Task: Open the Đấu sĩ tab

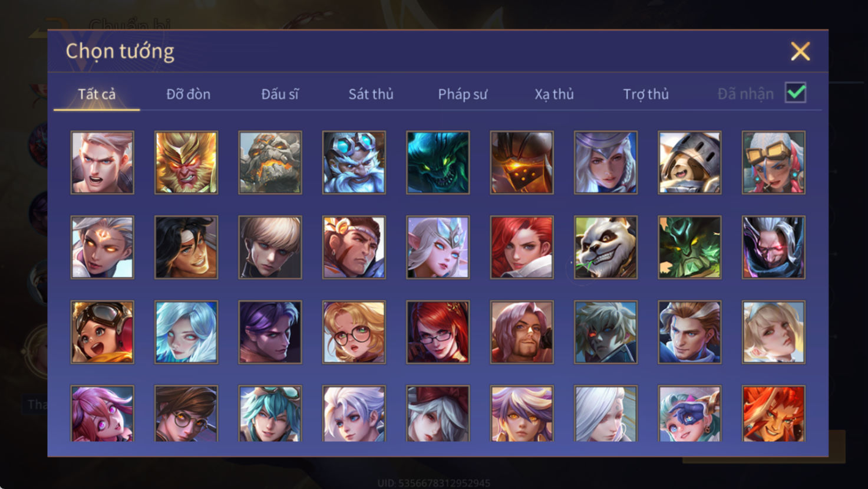Action: 280,94
